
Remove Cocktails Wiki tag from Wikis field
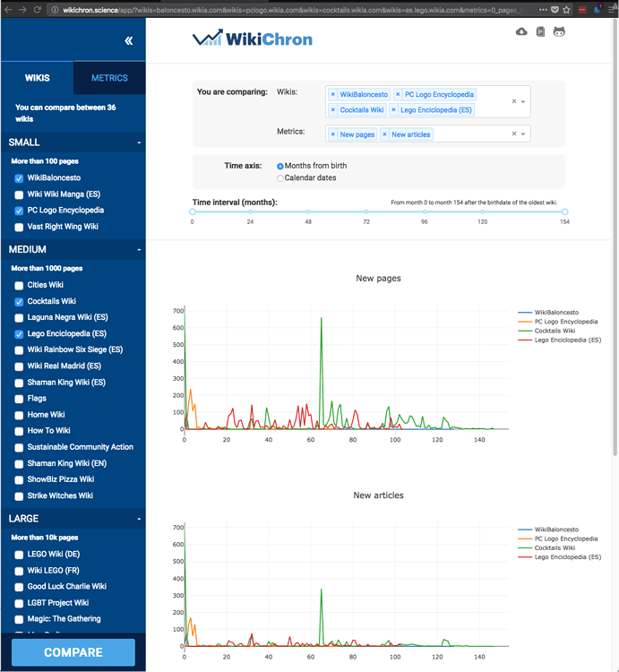click(x=333, y=109)
